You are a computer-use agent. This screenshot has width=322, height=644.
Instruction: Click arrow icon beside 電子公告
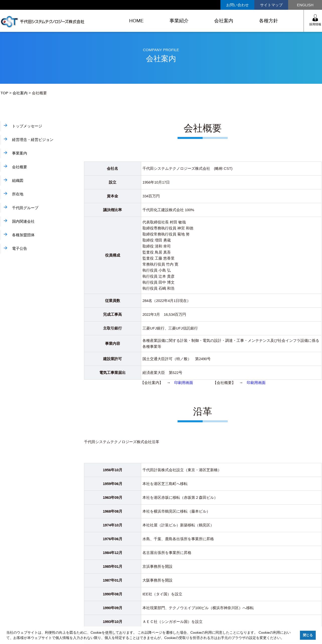6,248
